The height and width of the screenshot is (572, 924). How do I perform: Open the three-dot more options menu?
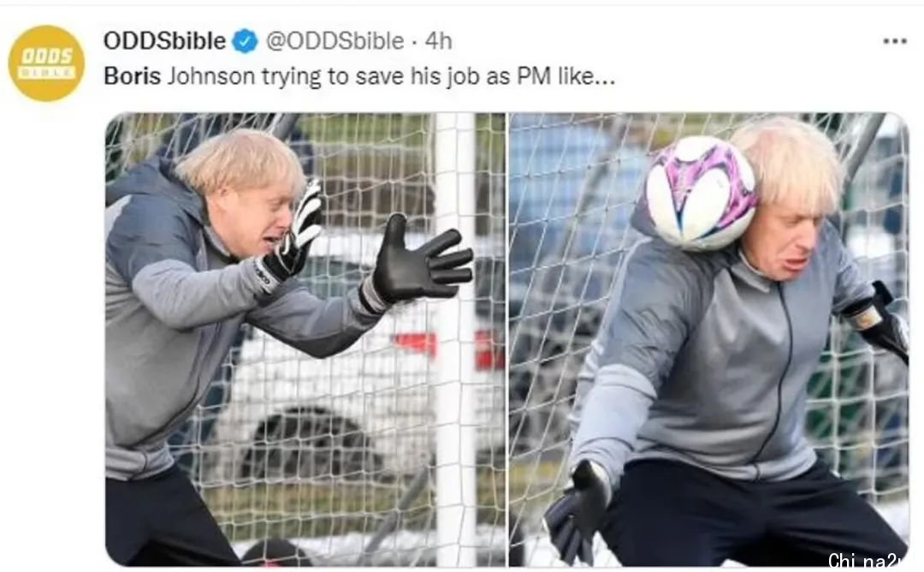pyautogui.click(x=895, y=41)
